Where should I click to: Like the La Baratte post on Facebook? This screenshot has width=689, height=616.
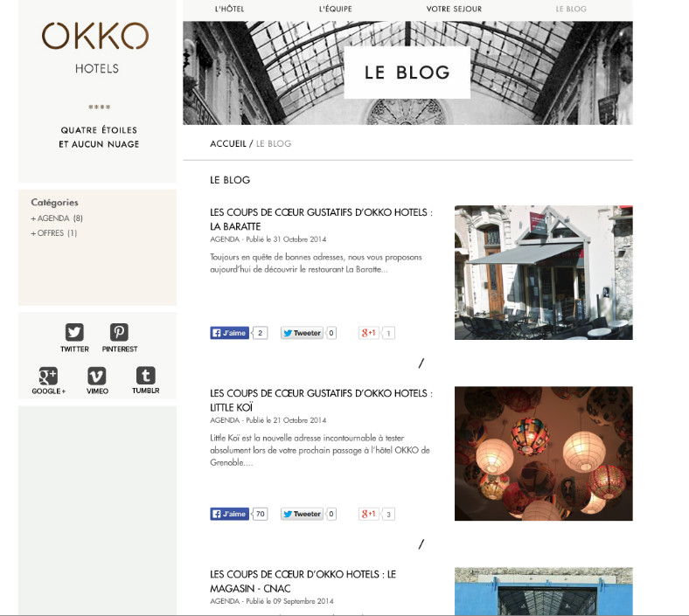click(x=229, y=333)
